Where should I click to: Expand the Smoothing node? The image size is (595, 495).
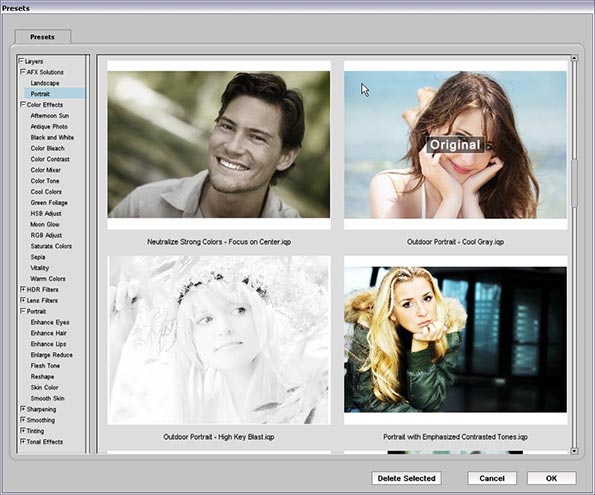23,420
